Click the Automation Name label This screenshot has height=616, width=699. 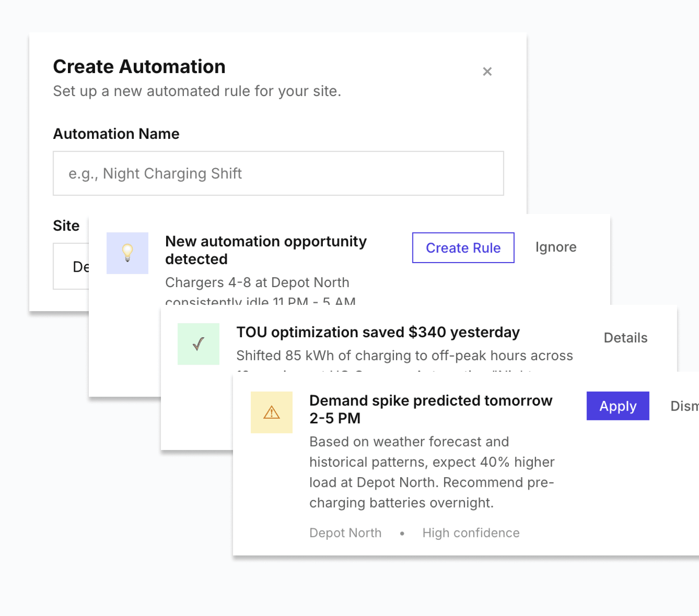116,134
